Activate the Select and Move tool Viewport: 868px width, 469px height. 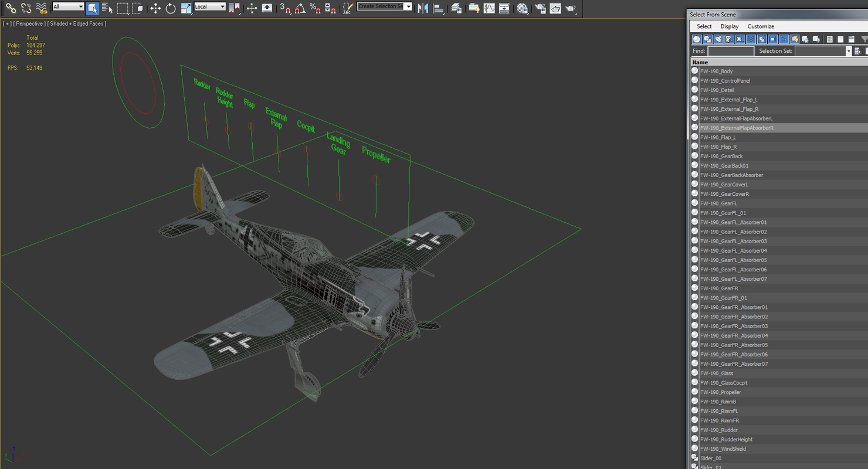point(155,8)
